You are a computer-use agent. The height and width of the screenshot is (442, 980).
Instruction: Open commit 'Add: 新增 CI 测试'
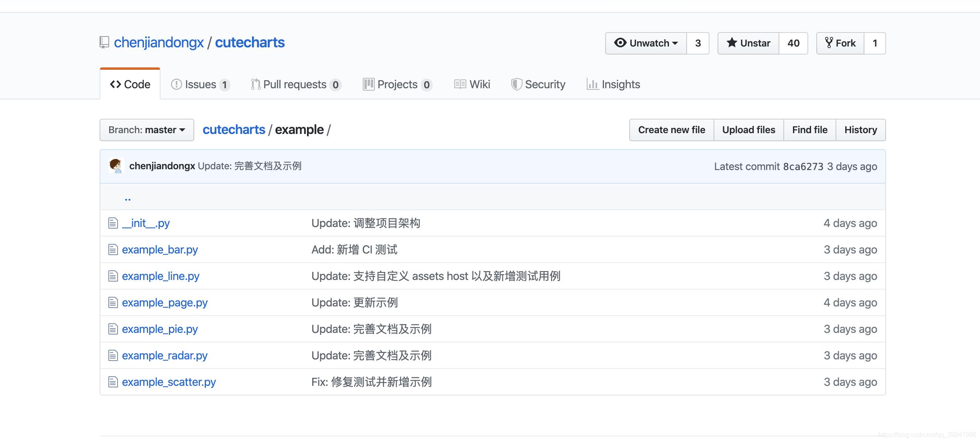[x=354, y=249]
